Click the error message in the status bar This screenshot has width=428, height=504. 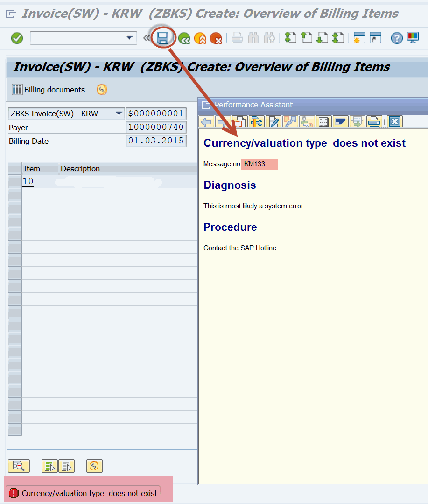point(84,493)
